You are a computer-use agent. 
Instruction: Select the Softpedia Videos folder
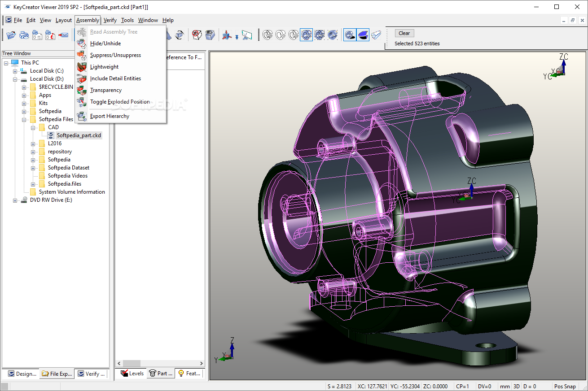point(68,176)
